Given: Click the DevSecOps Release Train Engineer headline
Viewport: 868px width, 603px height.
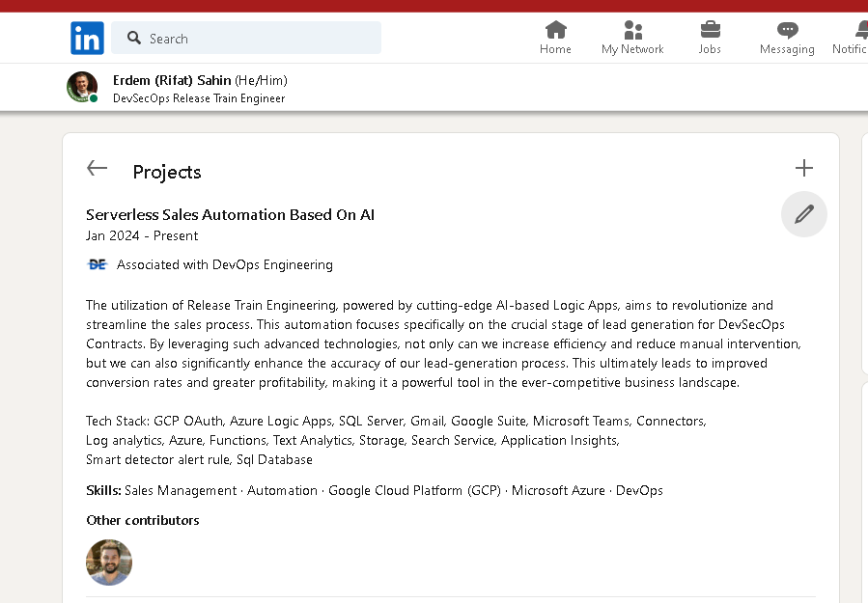Looking at the screenshot, I should pos(199,98).
